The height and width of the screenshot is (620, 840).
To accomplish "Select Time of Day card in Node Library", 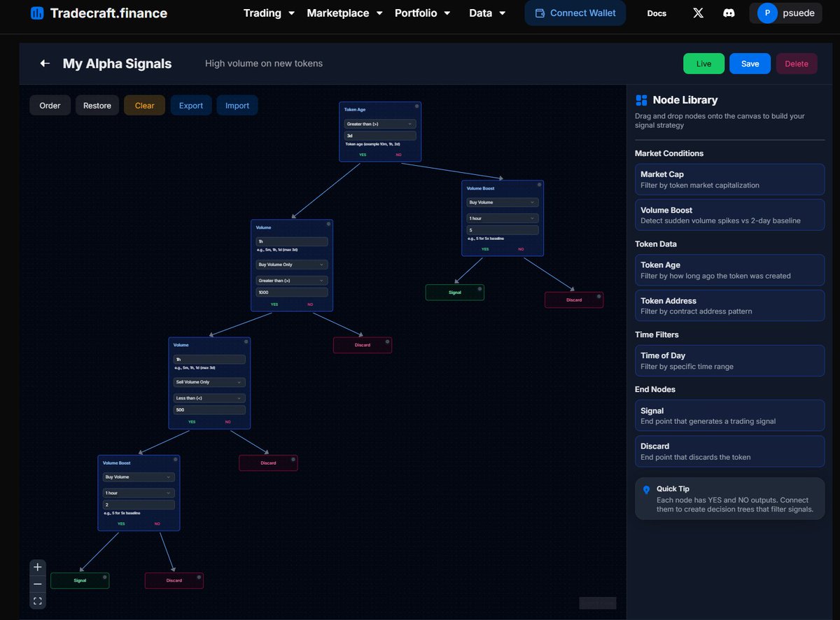I will pos(729,360).
